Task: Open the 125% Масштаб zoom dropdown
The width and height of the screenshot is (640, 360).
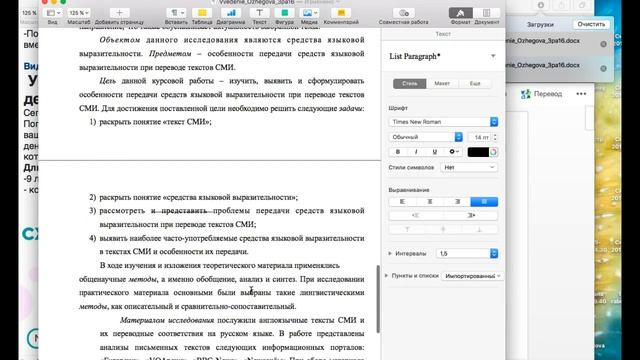Action: 79,13
